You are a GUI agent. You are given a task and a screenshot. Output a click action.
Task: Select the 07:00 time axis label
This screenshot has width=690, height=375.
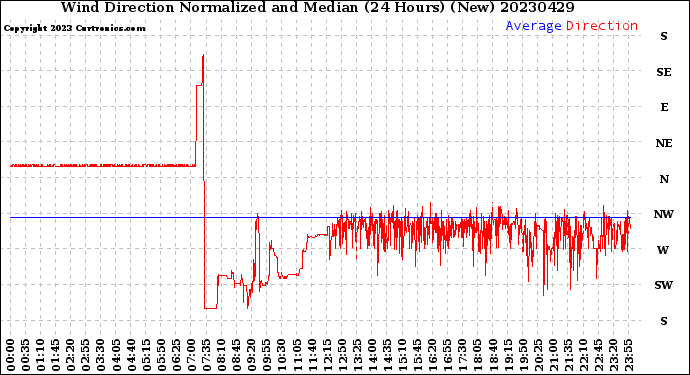coord(191,355)
